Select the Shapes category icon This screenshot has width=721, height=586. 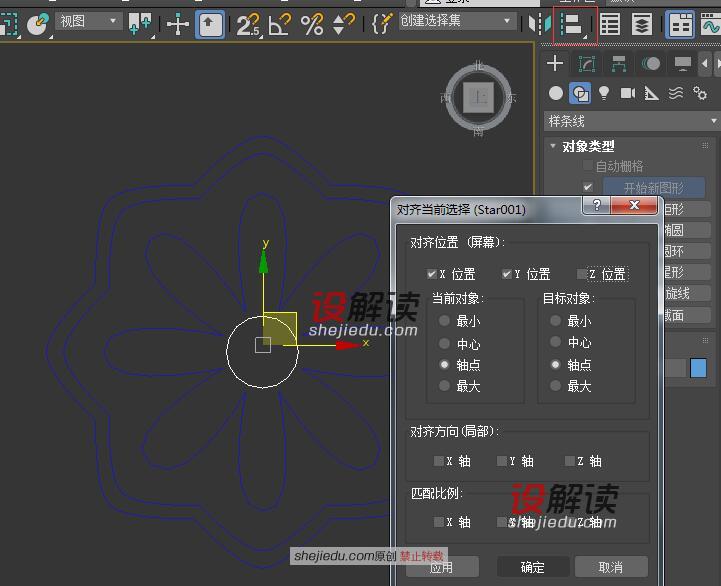pos(579,93)
